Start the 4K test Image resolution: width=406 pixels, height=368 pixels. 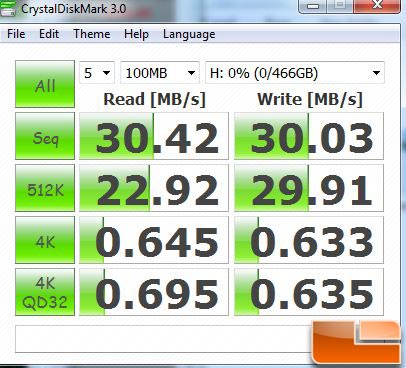click(45, 240)
